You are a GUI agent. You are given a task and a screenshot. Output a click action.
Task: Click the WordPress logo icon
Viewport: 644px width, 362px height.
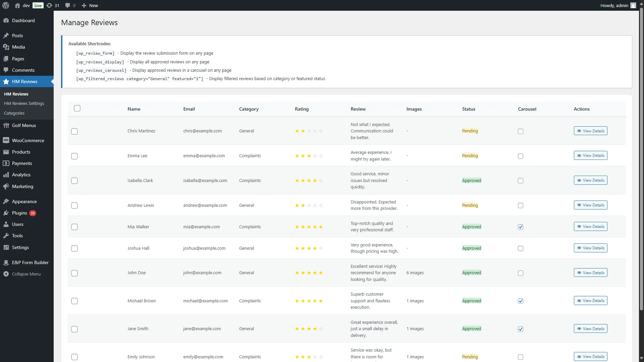point(6,5)
